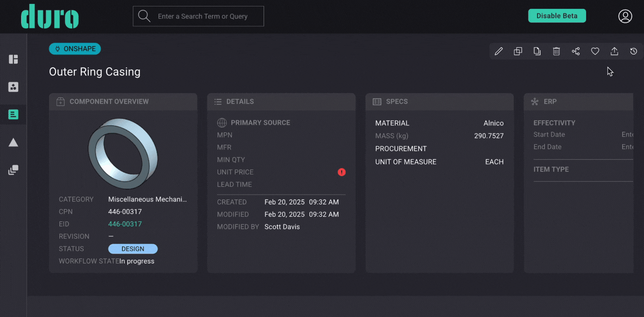Open the triangle sidebar icon
The width and height of the screenshot is (644, 317).
point(13,143)
